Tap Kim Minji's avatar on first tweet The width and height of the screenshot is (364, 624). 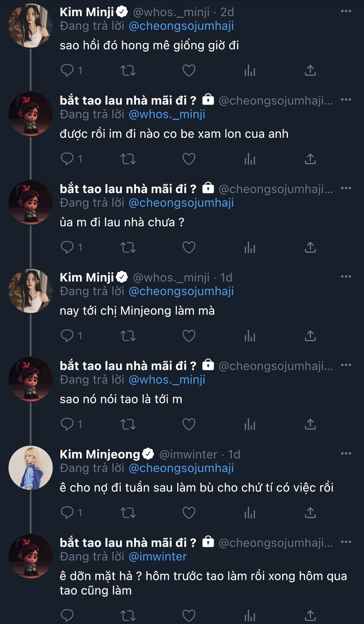[x=31, y=26]
